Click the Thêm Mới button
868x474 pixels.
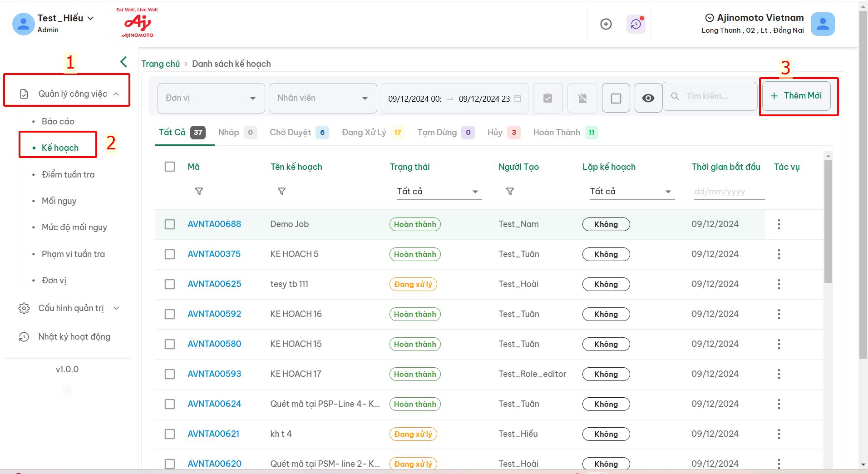point(796,96)
